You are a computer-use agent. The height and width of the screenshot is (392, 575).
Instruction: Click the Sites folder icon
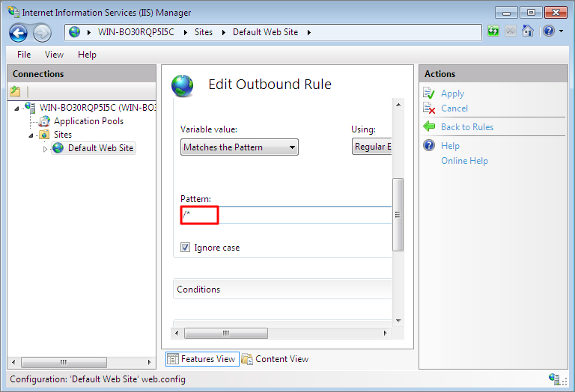tap(44, 135)
